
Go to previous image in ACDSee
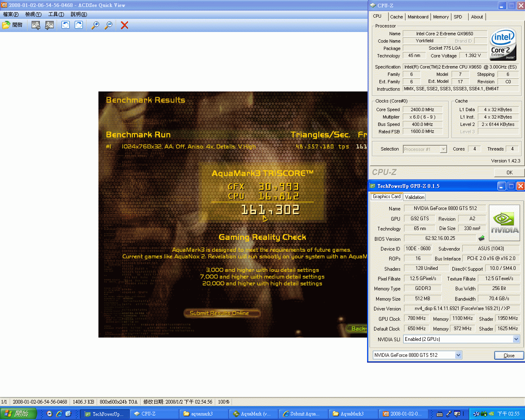(x=36, y=25)
